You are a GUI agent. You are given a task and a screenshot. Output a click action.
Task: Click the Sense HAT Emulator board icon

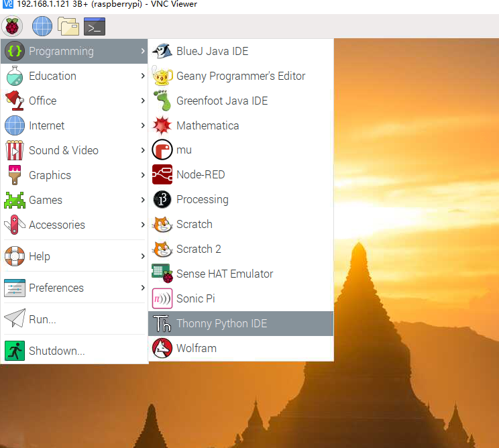[x=162, y=274]
